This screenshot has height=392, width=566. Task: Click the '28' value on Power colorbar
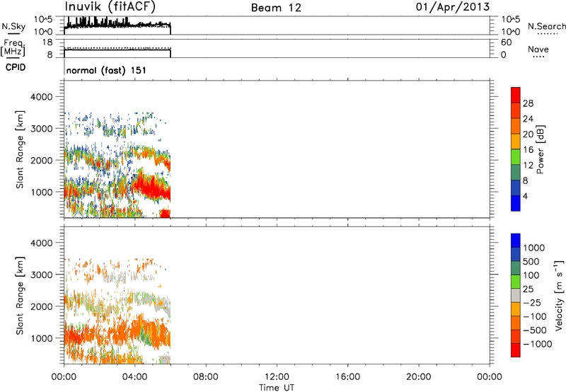(x=528, y=103)
